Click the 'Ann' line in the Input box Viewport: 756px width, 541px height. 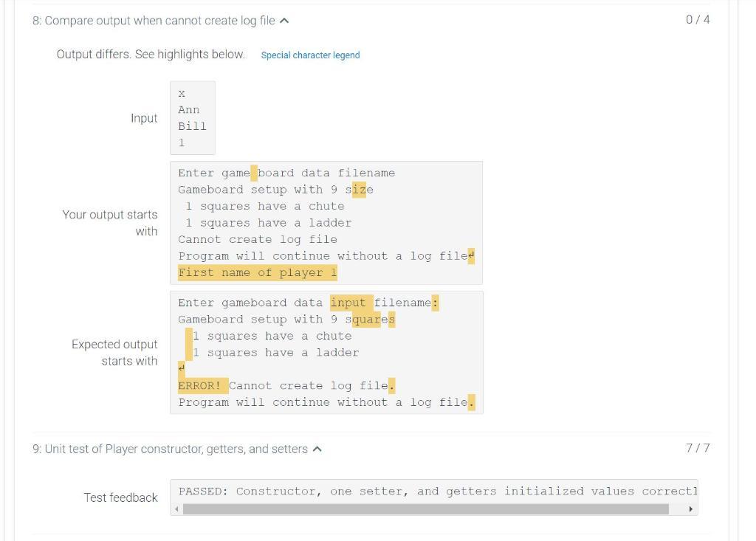click(188, 110)
